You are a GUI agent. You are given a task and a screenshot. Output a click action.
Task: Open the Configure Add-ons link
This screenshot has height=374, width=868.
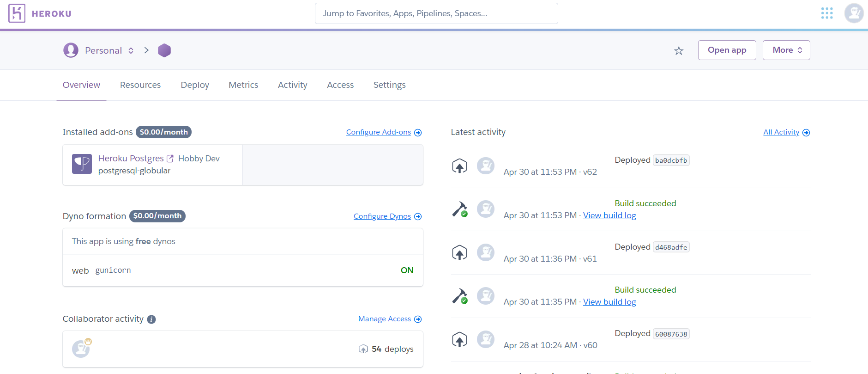tap(379, 132)
